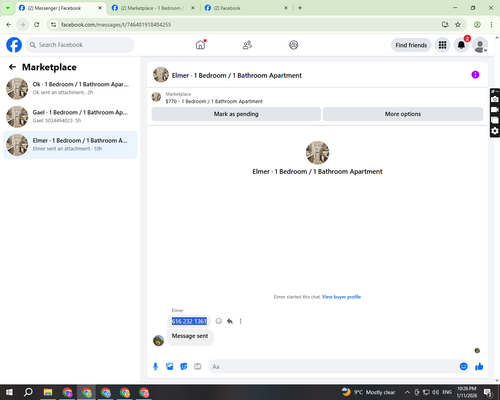React to Elmer's message with emoji
The height and width of the screenshot is (400, 500).
219,321
